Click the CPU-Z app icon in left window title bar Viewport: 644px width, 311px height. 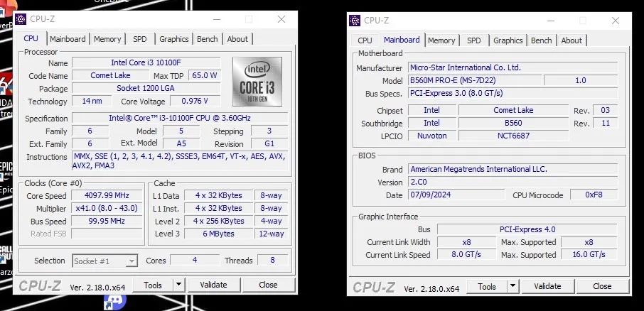point(21,19)
